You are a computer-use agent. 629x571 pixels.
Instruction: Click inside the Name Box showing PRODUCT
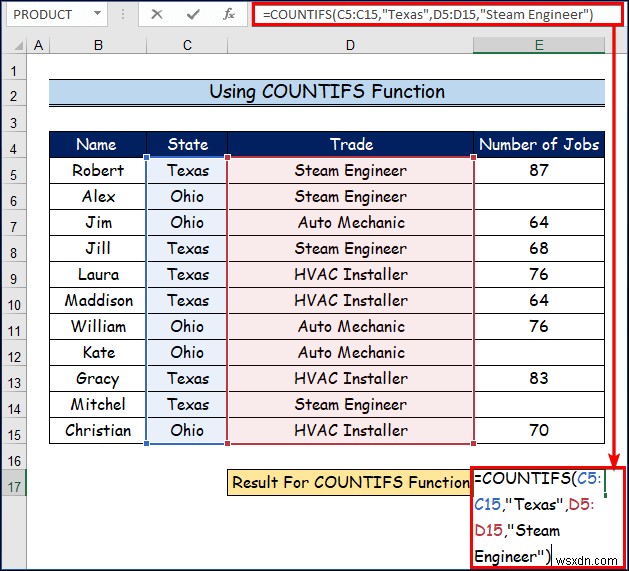(48, 14)
